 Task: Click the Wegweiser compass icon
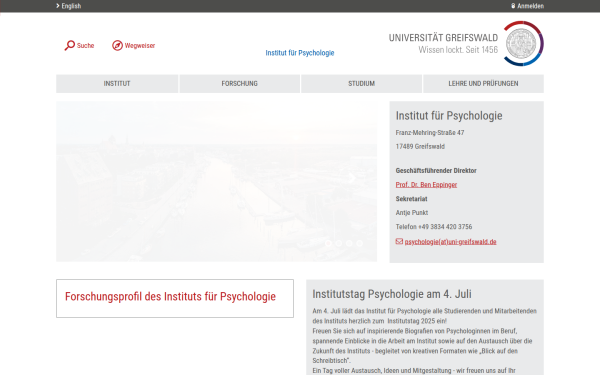pyautogui.click(x=117, y=45)
